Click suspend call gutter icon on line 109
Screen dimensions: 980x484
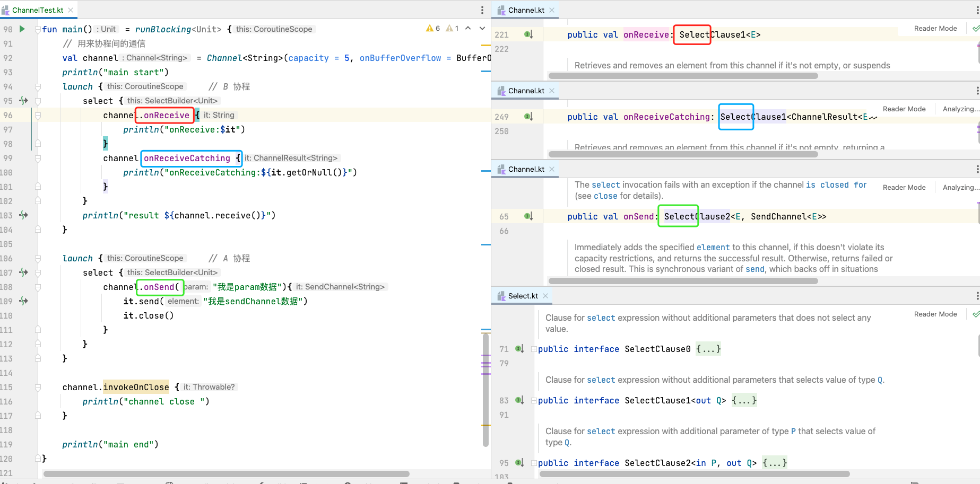pos(23,301)
